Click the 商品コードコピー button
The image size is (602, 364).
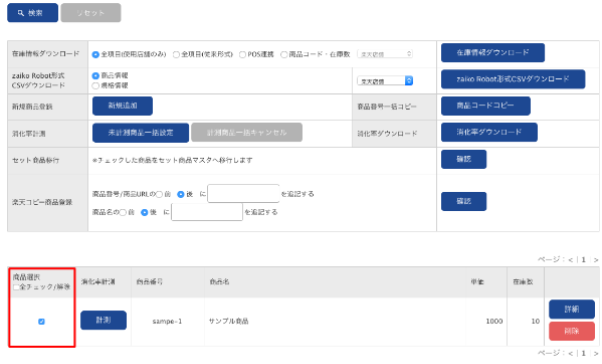[486, 106]
